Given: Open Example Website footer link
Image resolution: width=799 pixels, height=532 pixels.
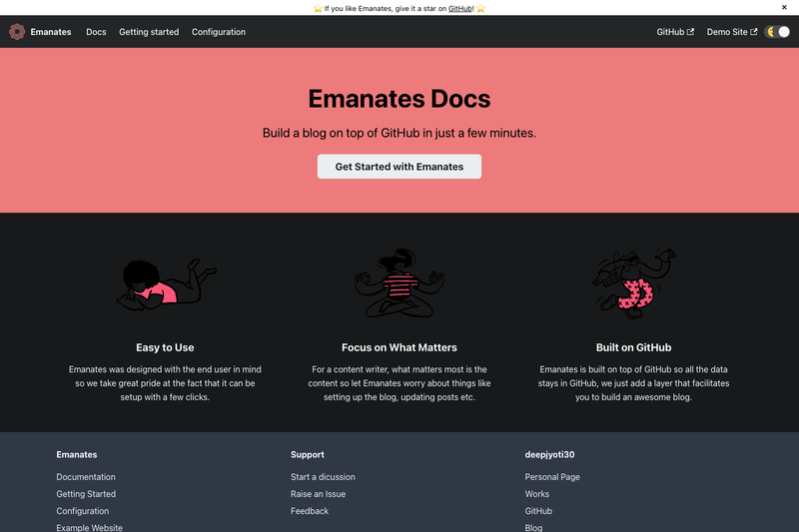Looking at the screenshot, I should [x=89, y=527].
